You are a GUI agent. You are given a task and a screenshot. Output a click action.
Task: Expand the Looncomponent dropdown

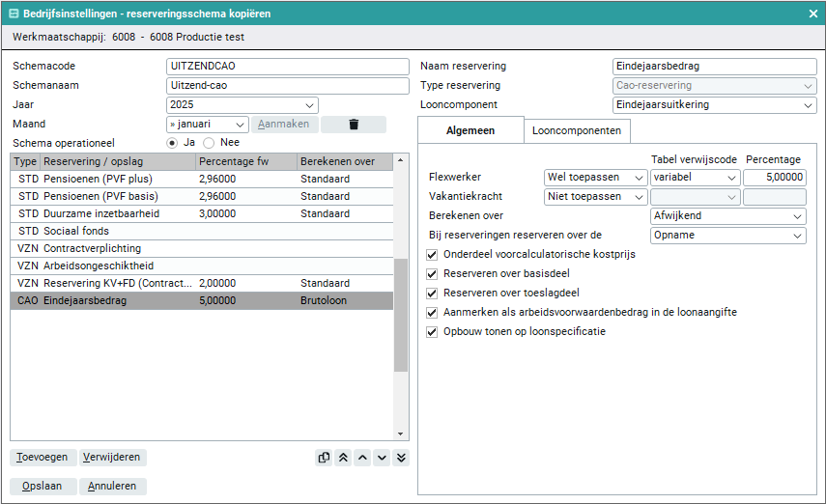[x=715, y=105]
